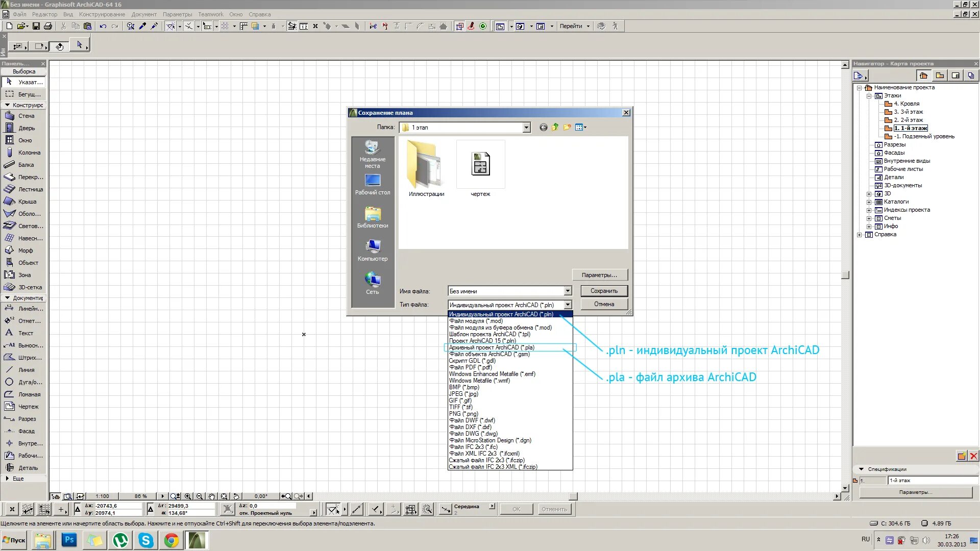This screenshot has height=551, width=980.
Task: Select the Деталь (Detail) tool
Action: [x=23, y=468]
